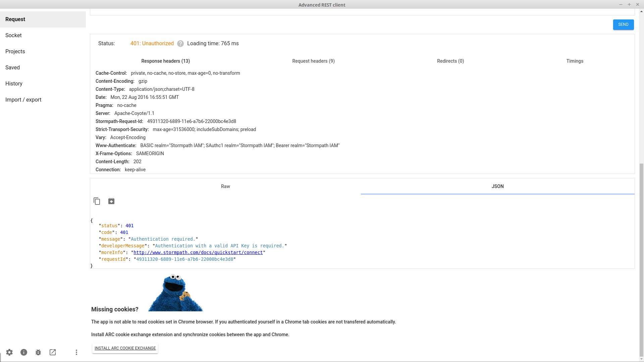The height and width of the screenshot is (362, 644).
Task: Click the developerMessage JSON value
Action: point(220,246)
